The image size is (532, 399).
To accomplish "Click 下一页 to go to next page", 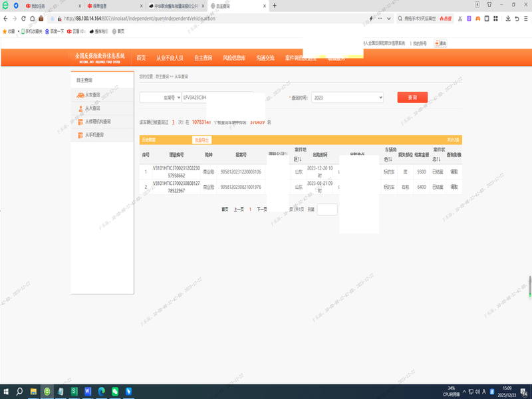I will (261, 209).
